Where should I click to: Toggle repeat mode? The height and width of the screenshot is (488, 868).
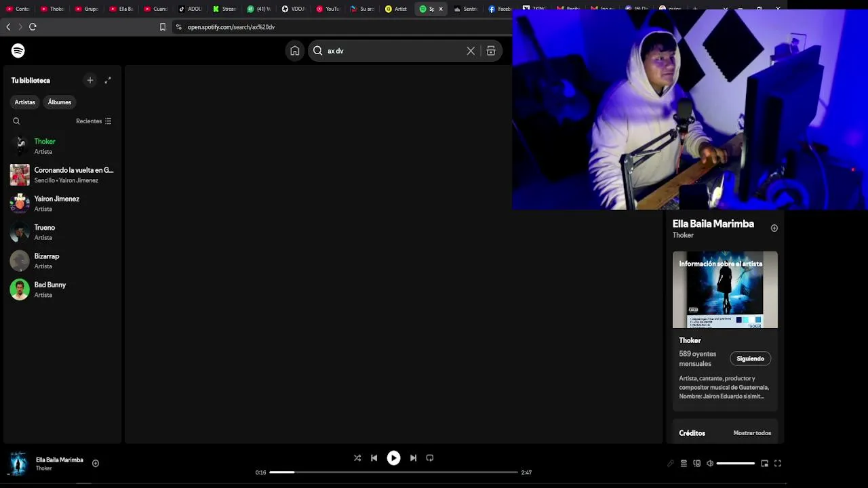430,458
